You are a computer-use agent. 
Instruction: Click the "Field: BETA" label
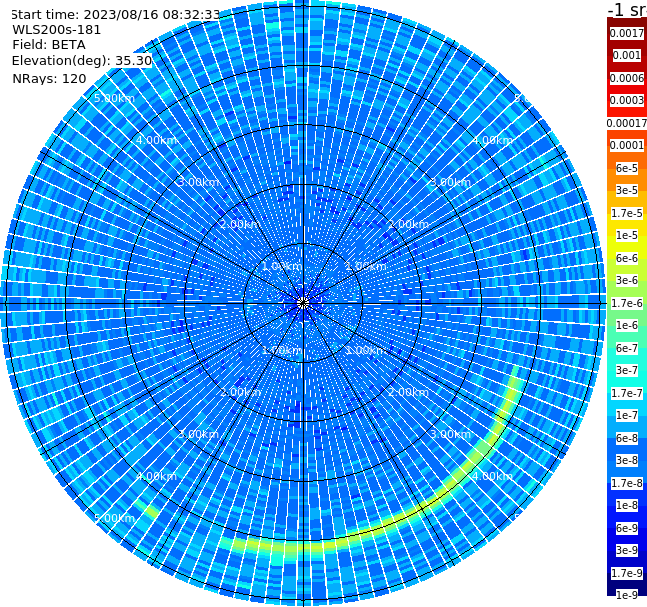pyautogui.click(x=49, y=45)
